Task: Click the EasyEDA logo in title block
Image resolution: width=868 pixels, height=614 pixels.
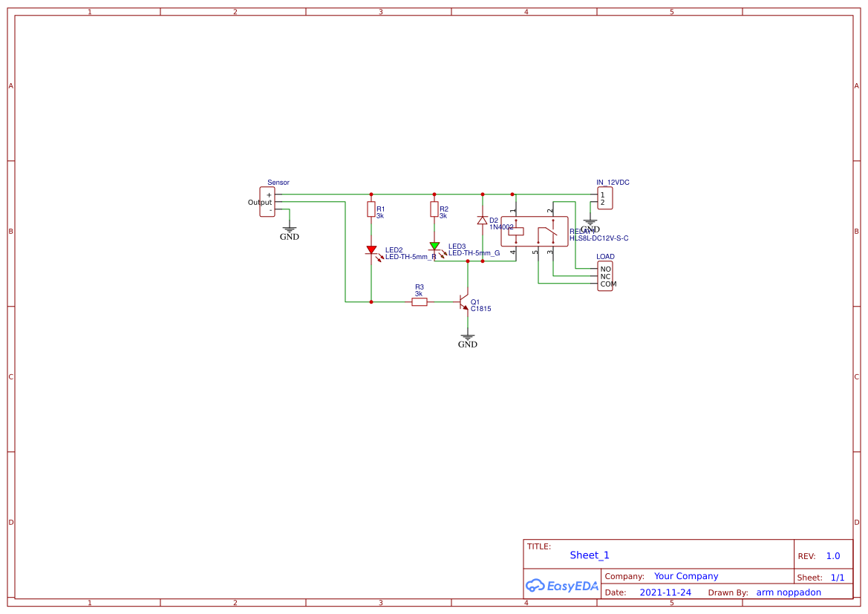Action: click(562, 586)
